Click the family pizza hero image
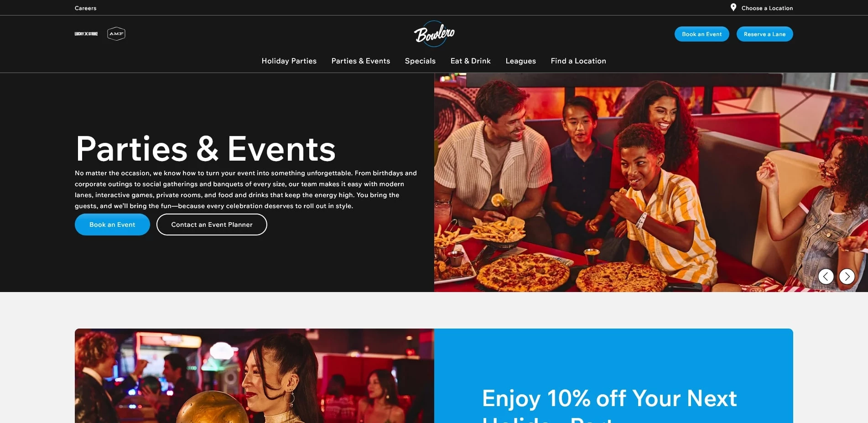 click(651, 183)
